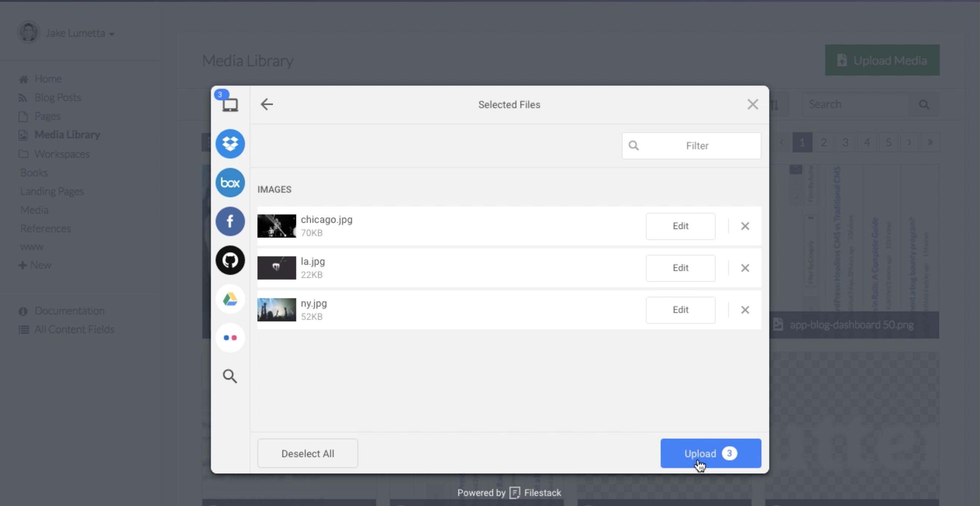
Task: Open the Jake Lumetta user dropdown
Action: [80, 33]
